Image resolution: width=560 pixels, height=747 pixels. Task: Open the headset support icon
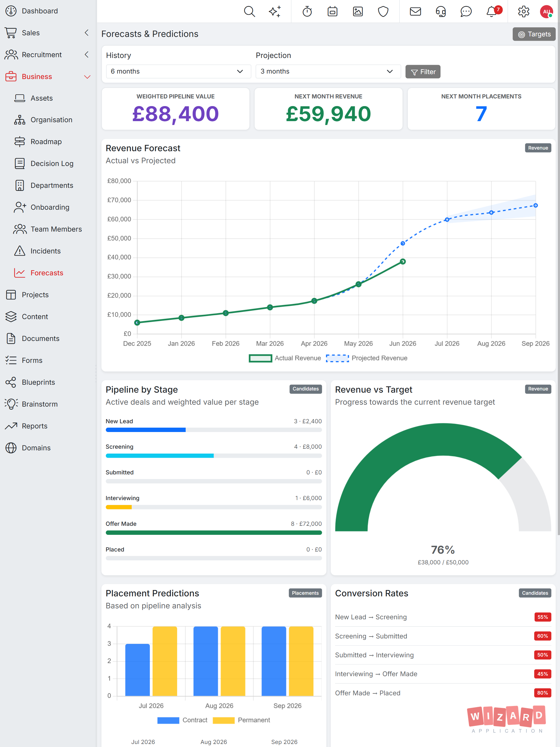pos(441,11)
